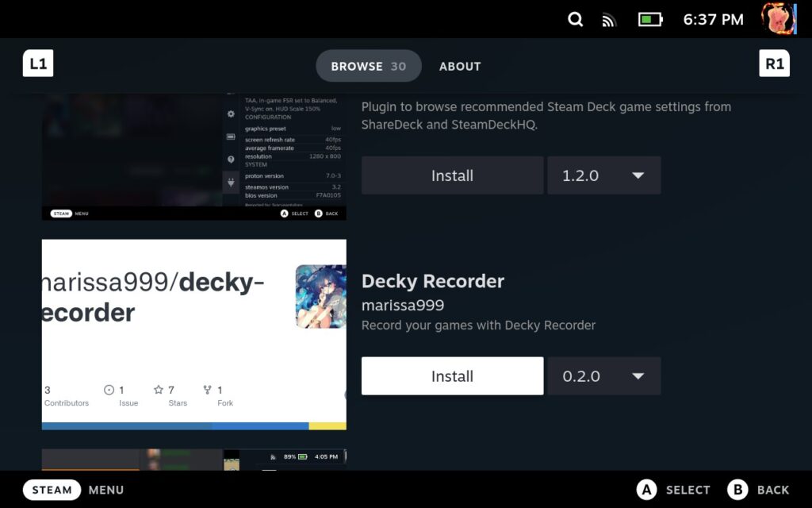Click the plugin description mentioning ShareDeck and SteamDeckHQ
The image size is (812, 508).
(x=546, y=116)
